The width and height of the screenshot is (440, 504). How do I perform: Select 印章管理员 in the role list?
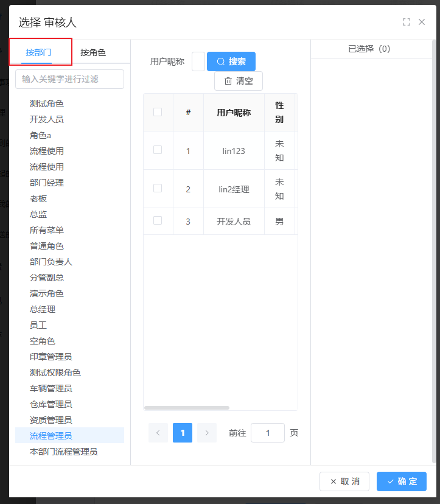coord(51,357)
